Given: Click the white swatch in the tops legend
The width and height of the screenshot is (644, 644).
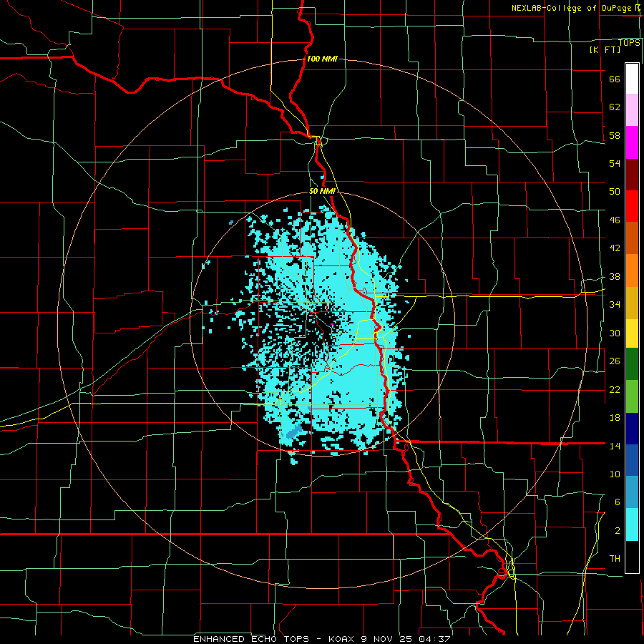Looking at the screenshot, I should click(632, 79).
